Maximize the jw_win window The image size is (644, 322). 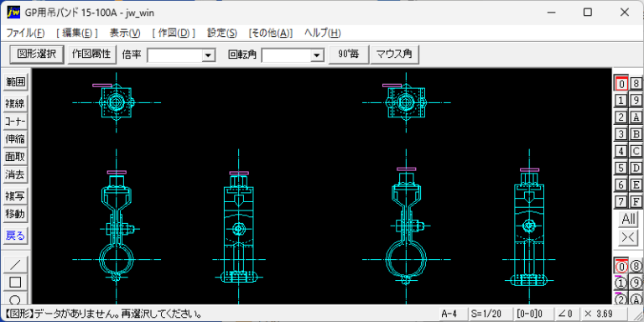click(588, 13)
